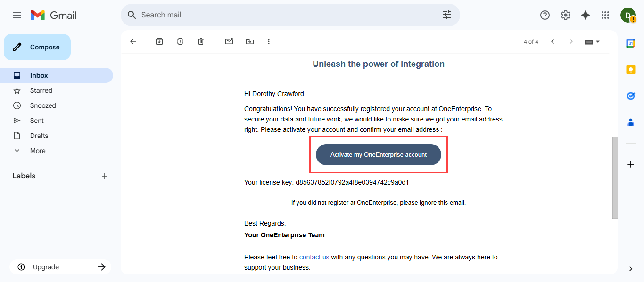This screenshot has height=282, width=644.
Task: Open the Drafts folder
Action: (x=39, y=136)
